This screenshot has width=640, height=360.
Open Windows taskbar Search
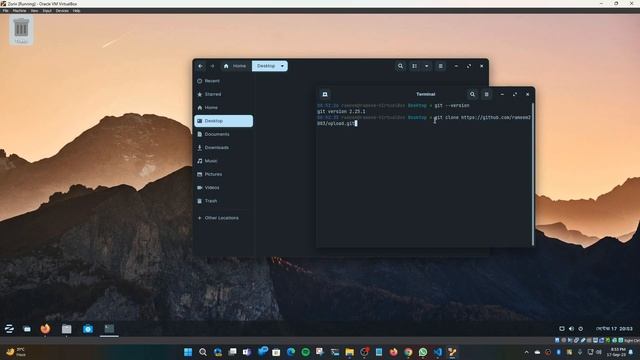pyautogui.click(x=203, y=352)
